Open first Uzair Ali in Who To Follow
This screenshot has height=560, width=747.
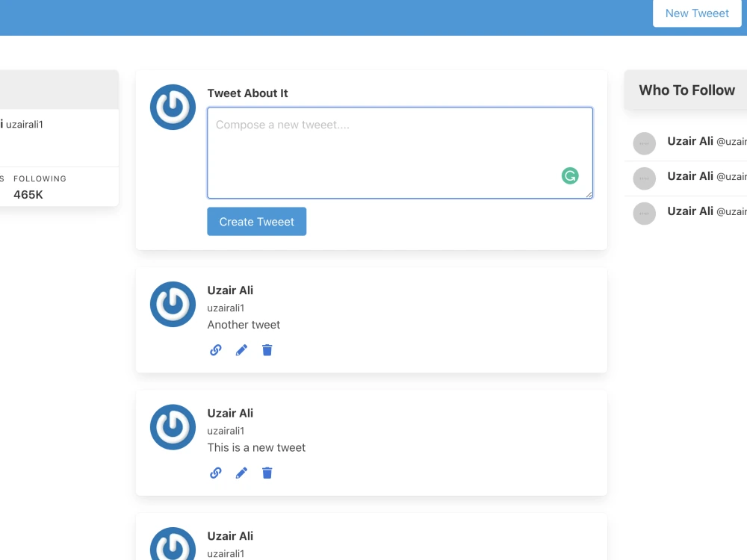(689, 141)
